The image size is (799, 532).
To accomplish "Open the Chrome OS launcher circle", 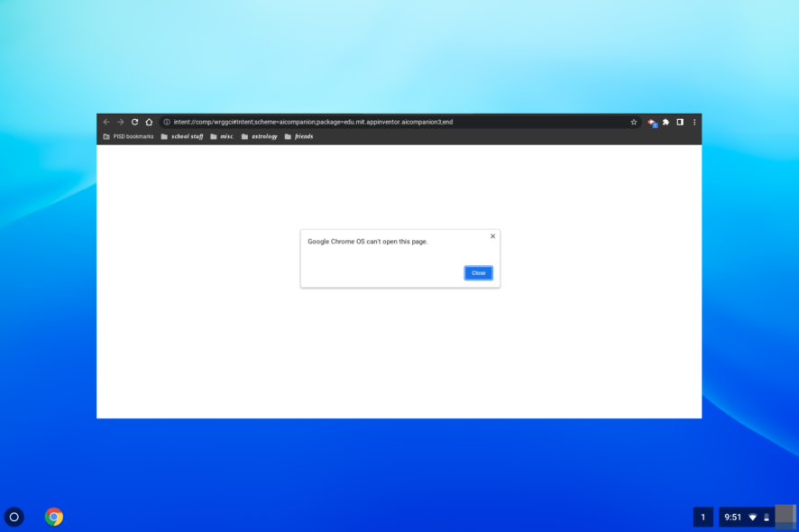I will point(14,518).
